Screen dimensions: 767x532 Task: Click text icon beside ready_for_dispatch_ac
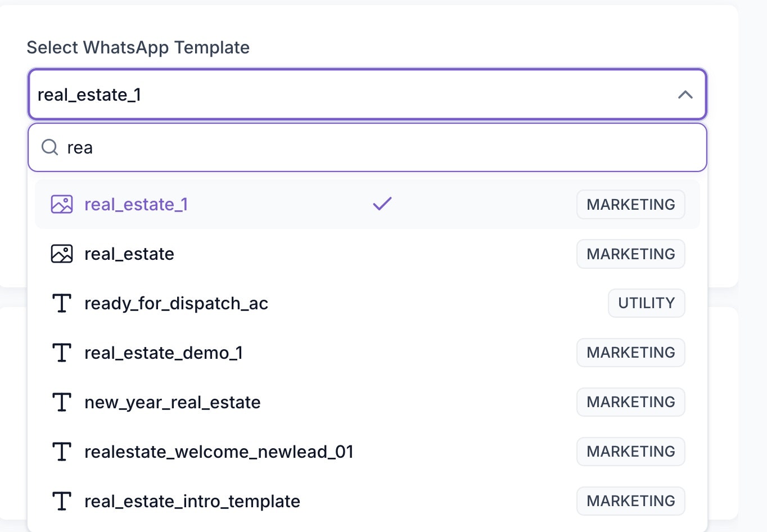coord(62,303)
